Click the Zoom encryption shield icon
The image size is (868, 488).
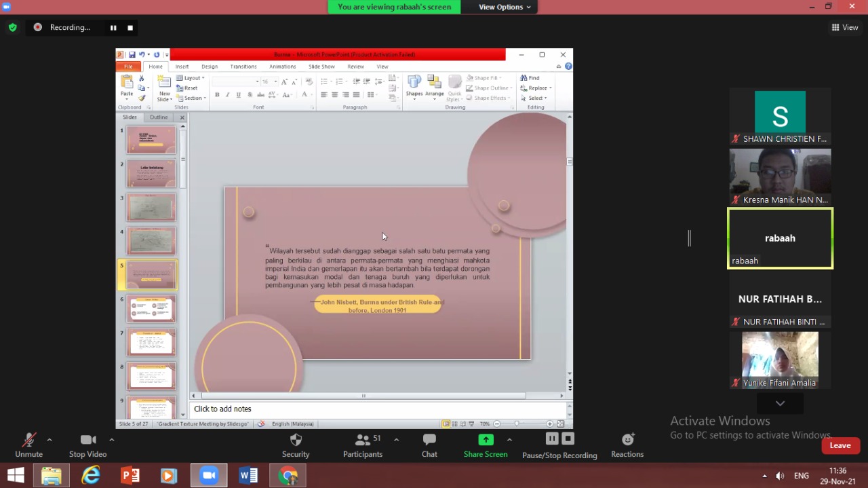pyautogui.click(x=13, y=27)
